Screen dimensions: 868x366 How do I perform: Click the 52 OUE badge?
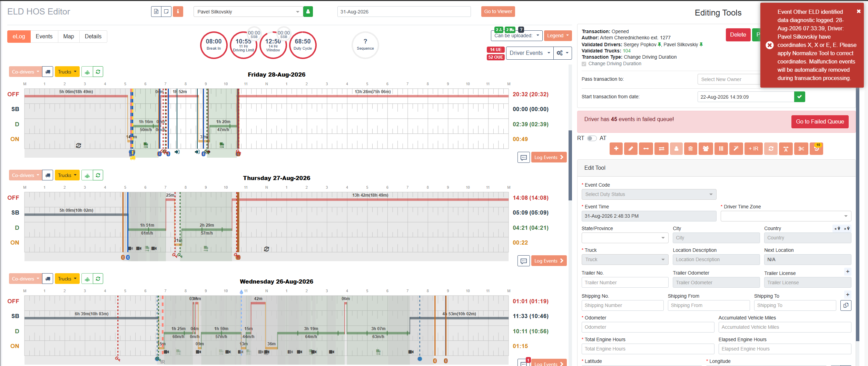coord(495,57)
